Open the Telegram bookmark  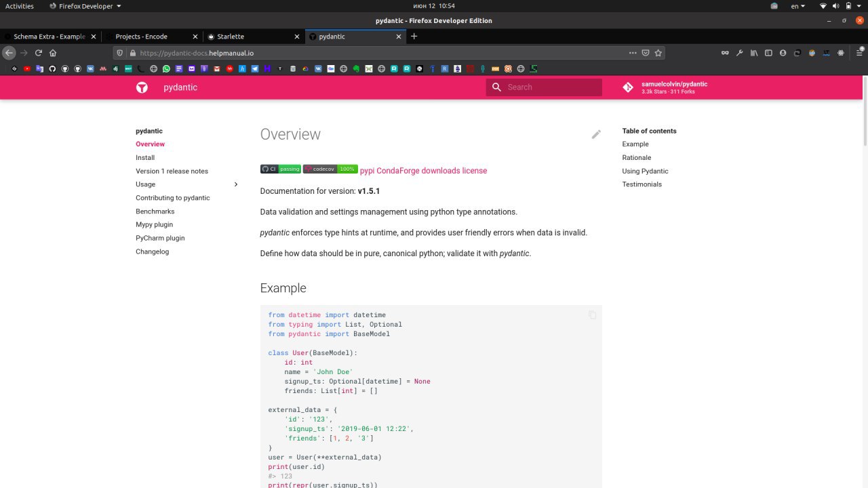[x=255, y=68]
